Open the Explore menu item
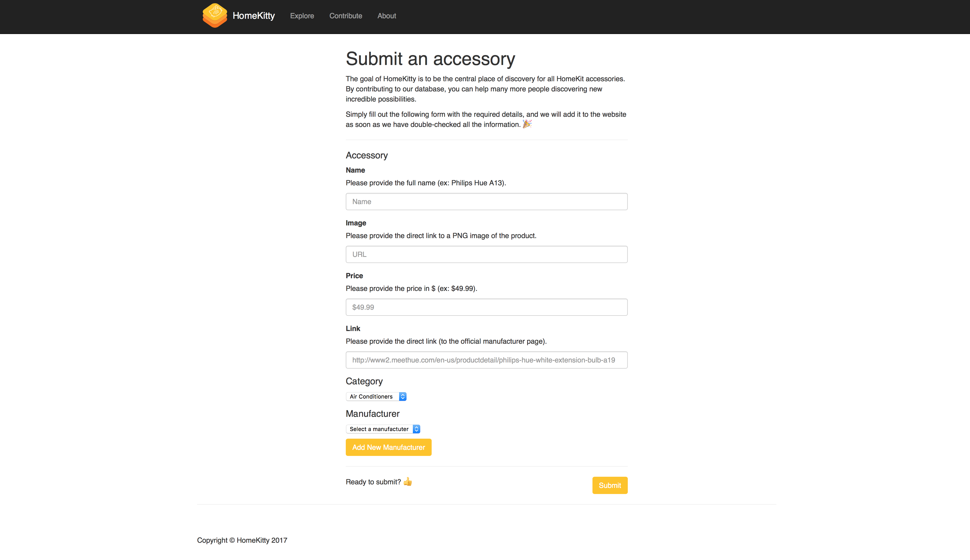Screen dimensions: 970x560 tap(302, 16)
